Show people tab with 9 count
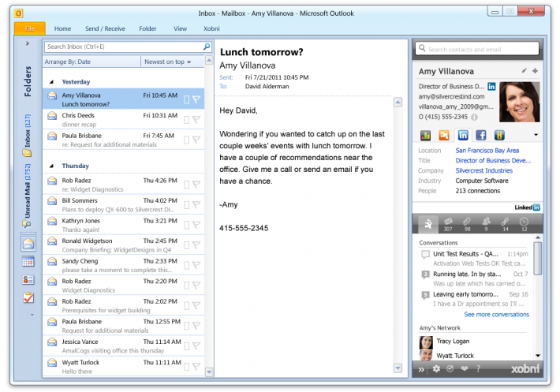560x392 pixels. tap(486, 224)
